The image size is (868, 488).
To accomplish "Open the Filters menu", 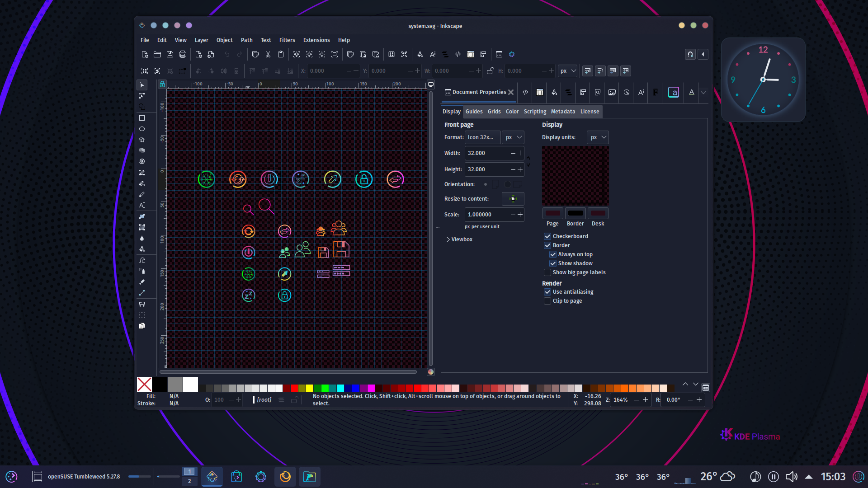I will (287, 40).
